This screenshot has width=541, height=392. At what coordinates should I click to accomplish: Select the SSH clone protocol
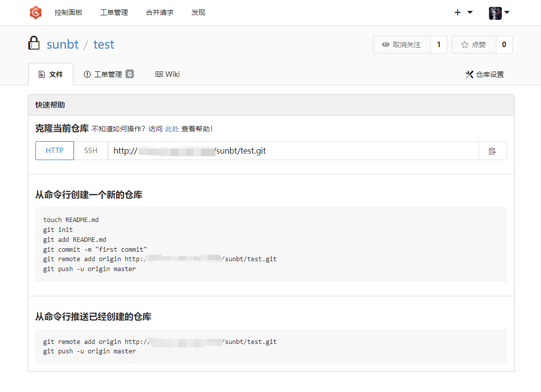(x=90, y=150)
